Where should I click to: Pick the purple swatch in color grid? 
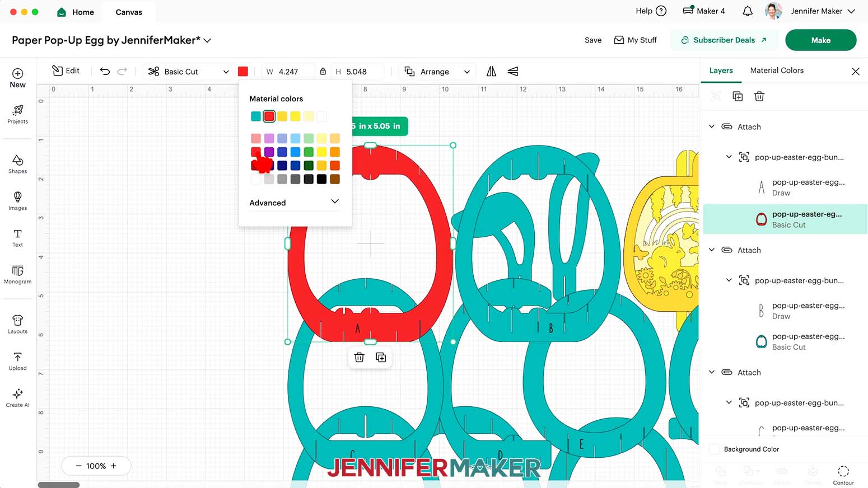(269, 152)
